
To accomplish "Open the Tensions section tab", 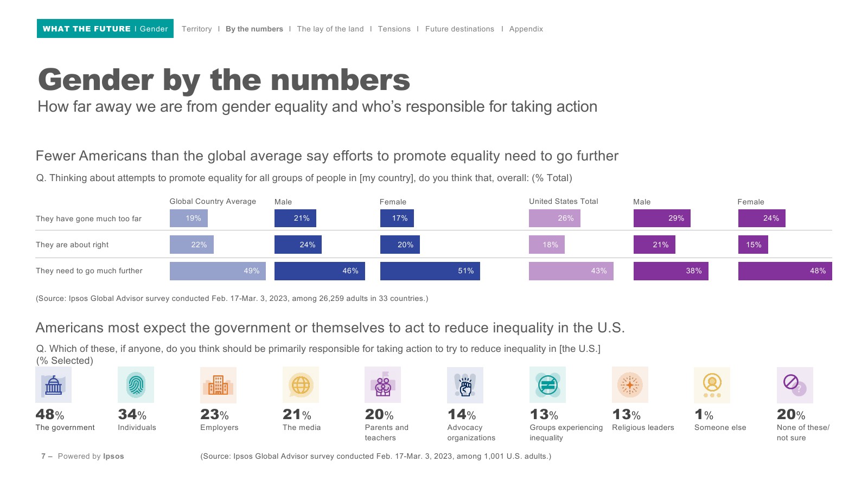I will tap(394, 29).
